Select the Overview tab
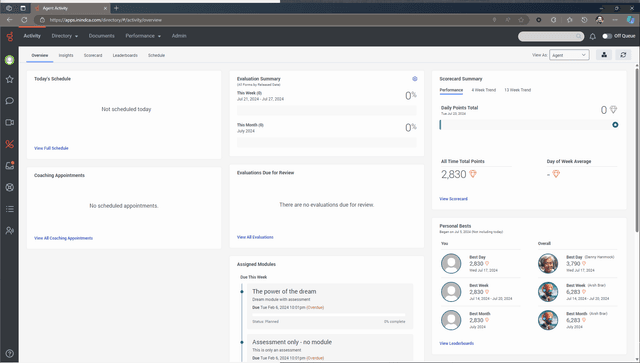The image size is (640, 363). 40,56
